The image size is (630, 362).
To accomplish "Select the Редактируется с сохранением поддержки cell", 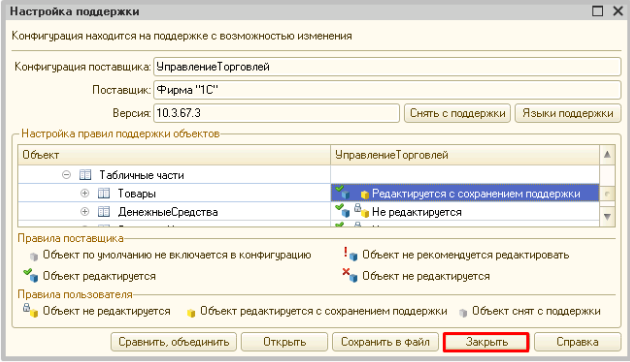I will pos(465,193).
